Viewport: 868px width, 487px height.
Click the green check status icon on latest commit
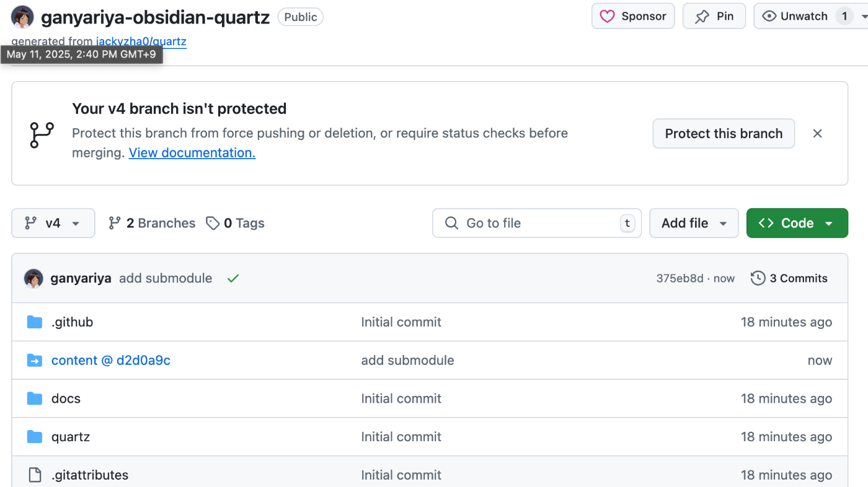tap(232, 279)
